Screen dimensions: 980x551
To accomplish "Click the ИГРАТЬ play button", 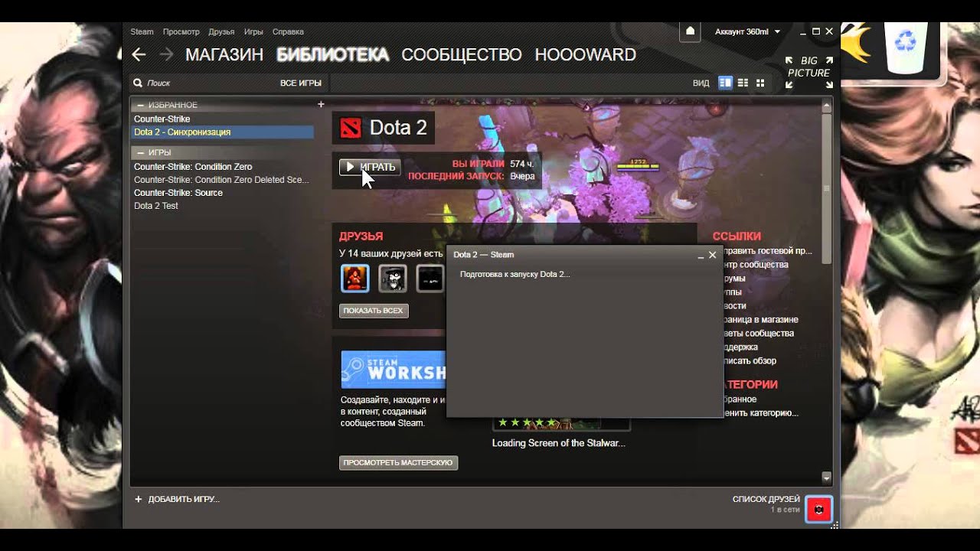I will 370,167.
